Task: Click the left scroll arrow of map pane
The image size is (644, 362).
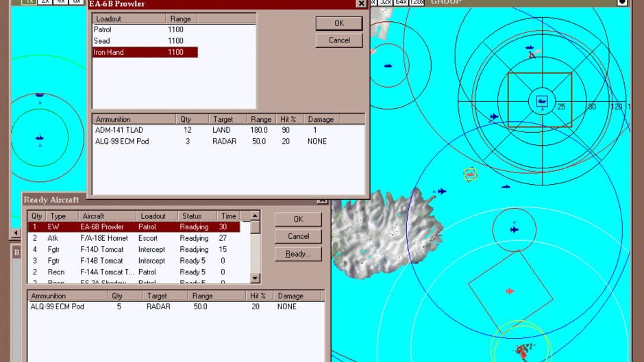Action: pos(14,233)
